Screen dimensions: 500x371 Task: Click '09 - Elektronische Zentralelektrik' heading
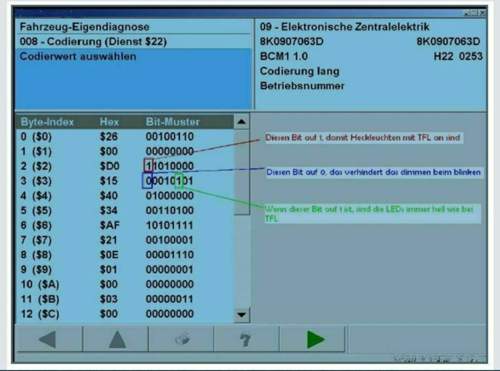pos(344,27)
